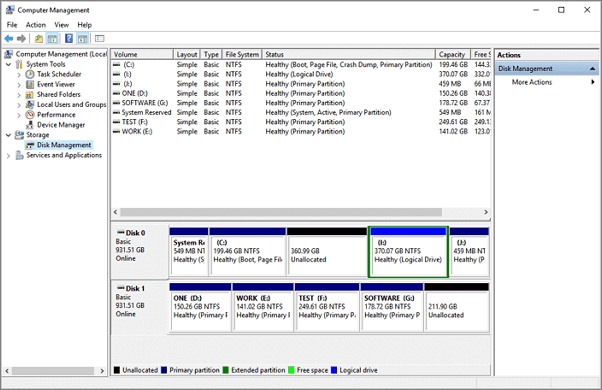Select the SOFTWARE (G:) volume row in list
Viewport: 602px width, 390px height.
click(x=301, y=103)
